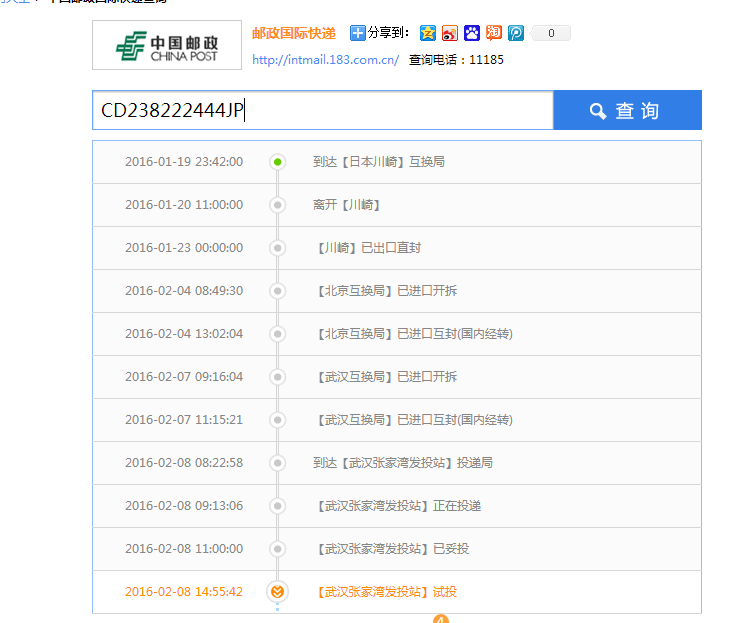Select timestamp 2016-02-07 11:15:21
Screen dimensions: 736x623
(184, 420)
